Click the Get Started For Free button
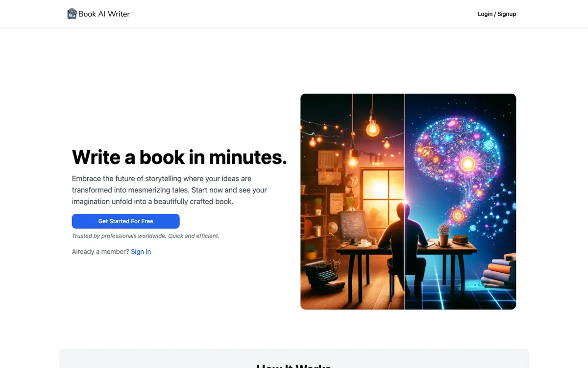Screen dimensions: 588x368 point(126,221)
